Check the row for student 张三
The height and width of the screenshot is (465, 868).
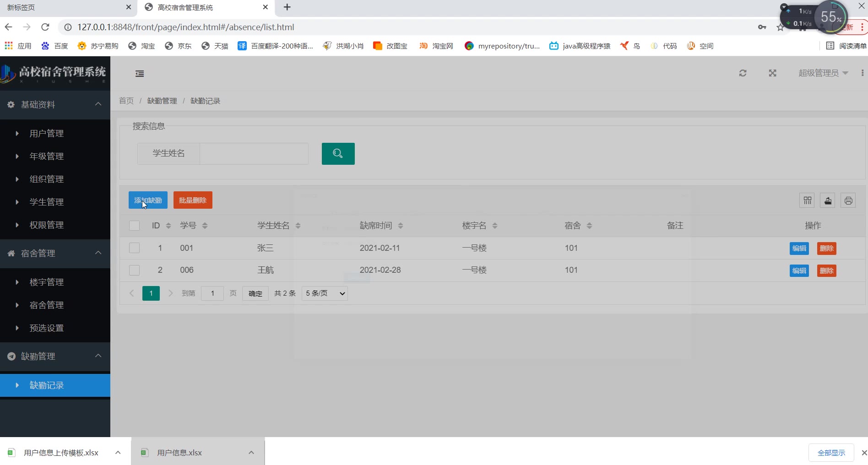click(134, 248)
